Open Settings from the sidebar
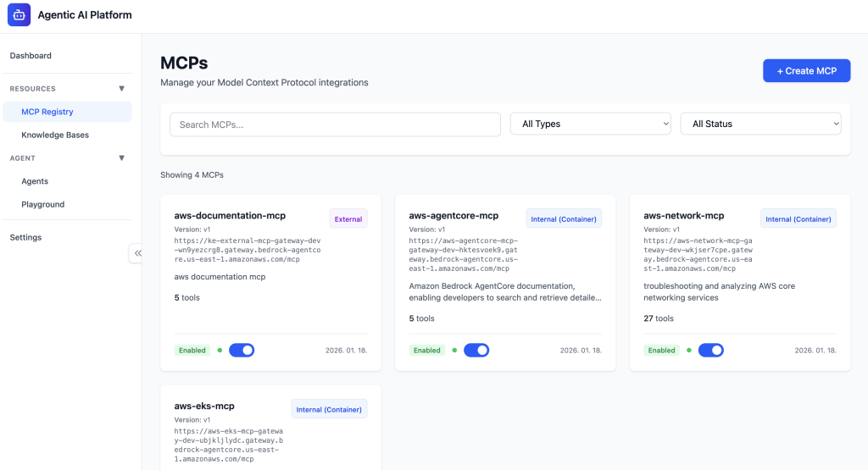Screen dimensions: 868x470 [25, 237]
